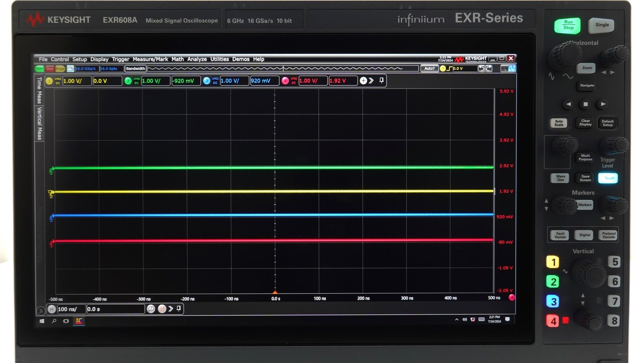Viewport: 644px width, 363px height.
Task: Click the horizontal reference icon beside zoom
Action: (x=162, y=309)
